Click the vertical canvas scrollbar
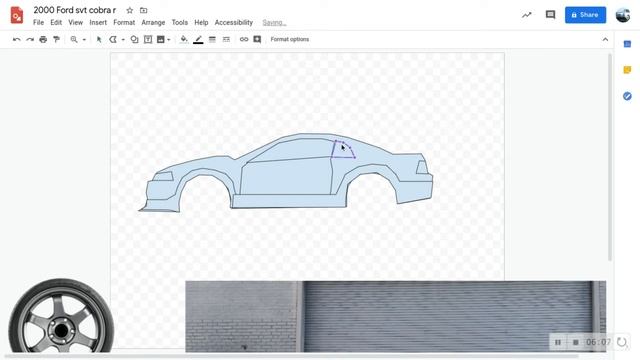This screenshot has width=640, height=360. click(610, 157)
